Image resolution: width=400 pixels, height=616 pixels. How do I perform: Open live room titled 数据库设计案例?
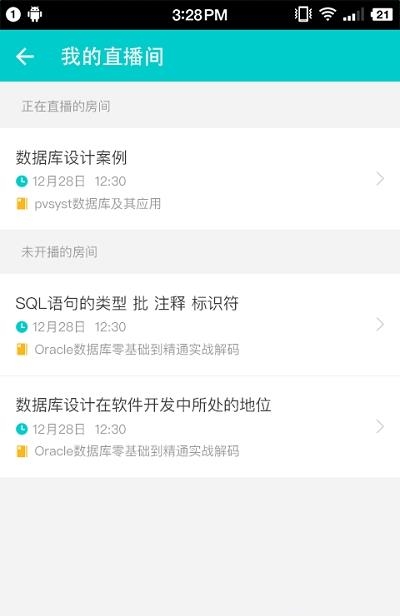pyautogui.click(x=200, y=179)
